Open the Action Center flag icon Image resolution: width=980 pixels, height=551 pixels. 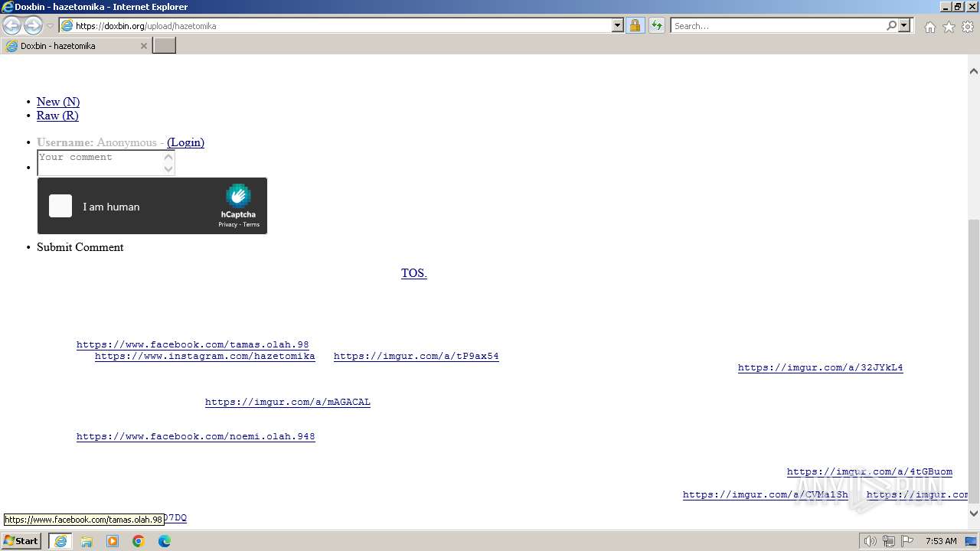[906, 541]
